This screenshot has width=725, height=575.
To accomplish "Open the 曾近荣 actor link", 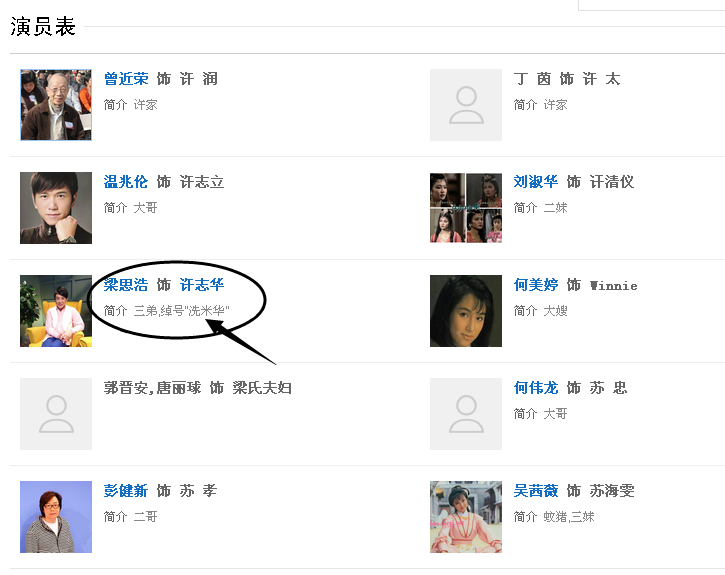I will coord(126,79).
